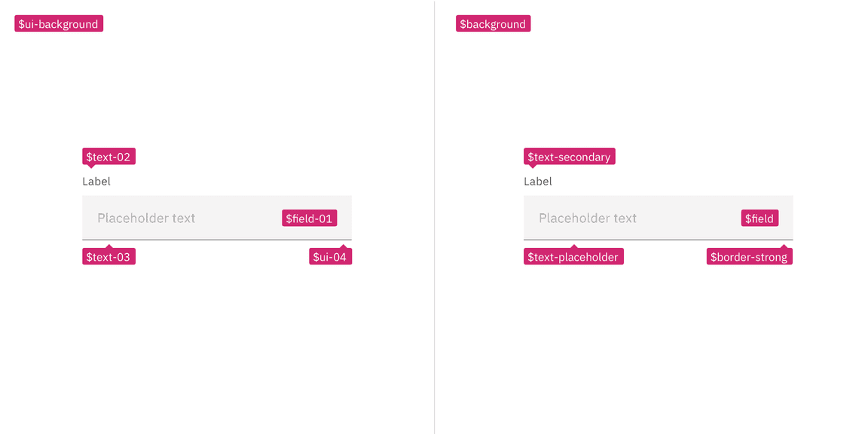Select the right Label text

tap(538, 181)
